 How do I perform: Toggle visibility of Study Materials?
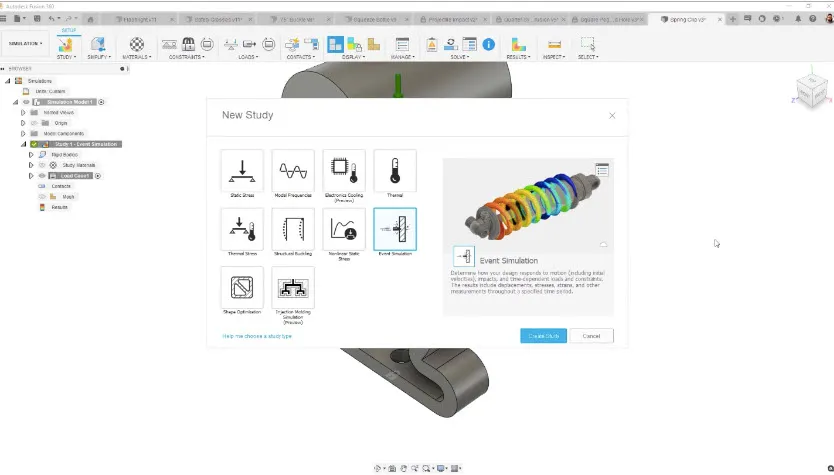click(x=42, y=165)
